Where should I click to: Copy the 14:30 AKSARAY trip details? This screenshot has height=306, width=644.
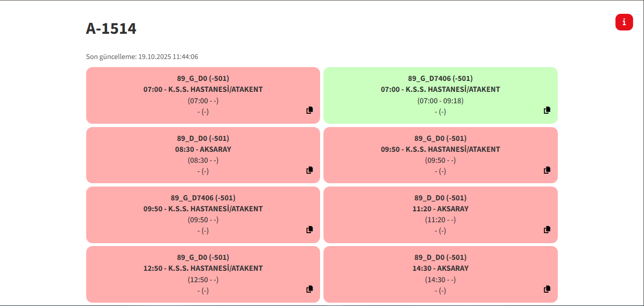[547, 289]
